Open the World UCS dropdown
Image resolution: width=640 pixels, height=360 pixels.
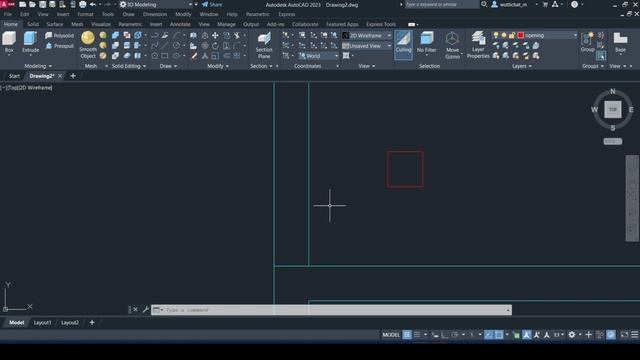coord(318,56)
